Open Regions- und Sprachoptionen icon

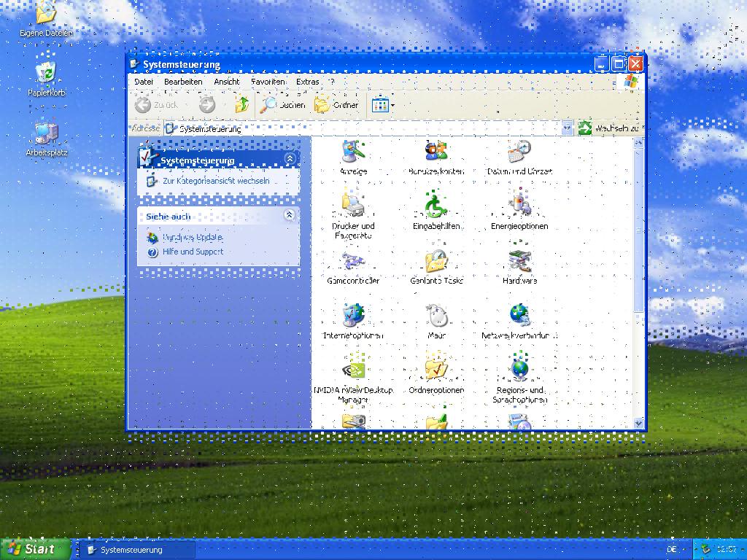click(x=519, y=379)
